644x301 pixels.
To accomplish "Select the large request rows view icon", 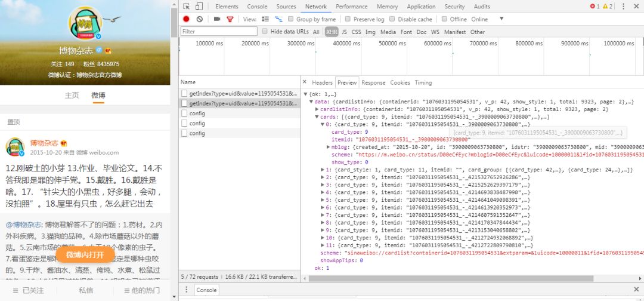I will point(265,19).
